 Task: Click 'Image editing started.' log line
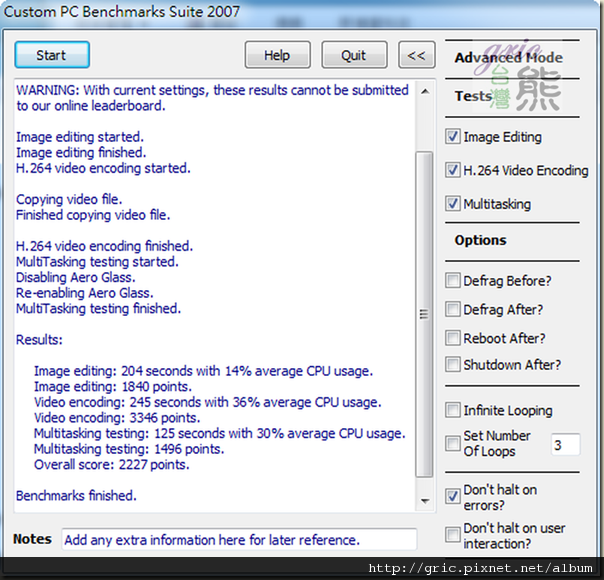point(80,137)
